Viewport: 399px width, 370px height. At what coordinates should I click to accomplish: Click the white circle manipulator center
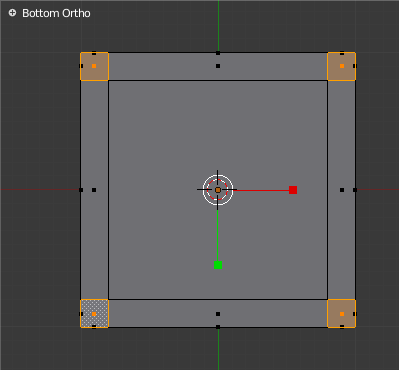click(x=218, y=190)
